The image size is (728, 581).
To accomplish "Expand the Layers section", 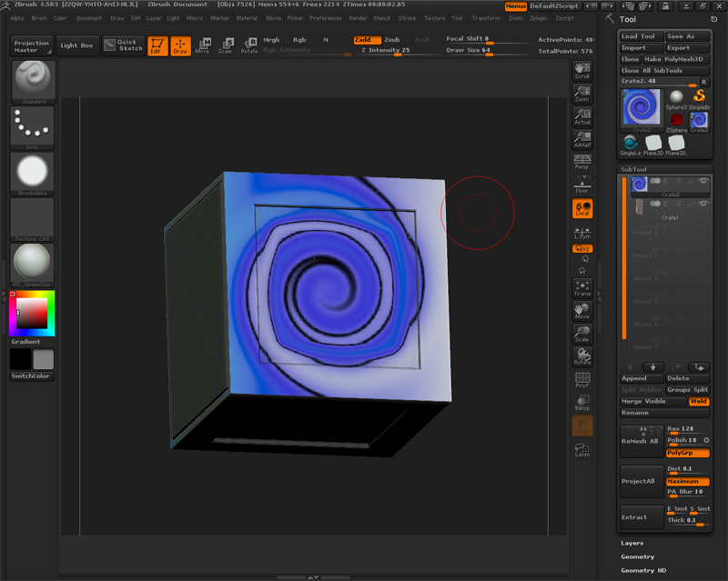I will point(632,543).
